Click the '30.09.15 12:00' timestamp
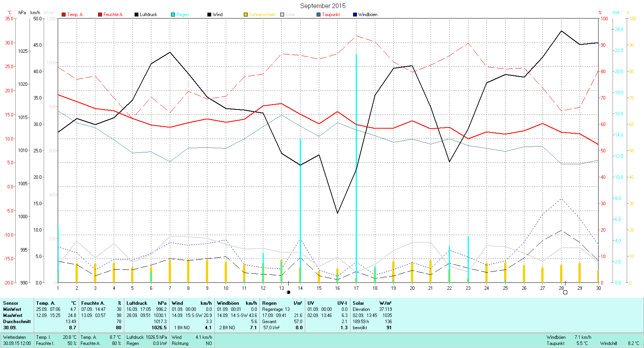The image size is (644, 348). point(17,343)
